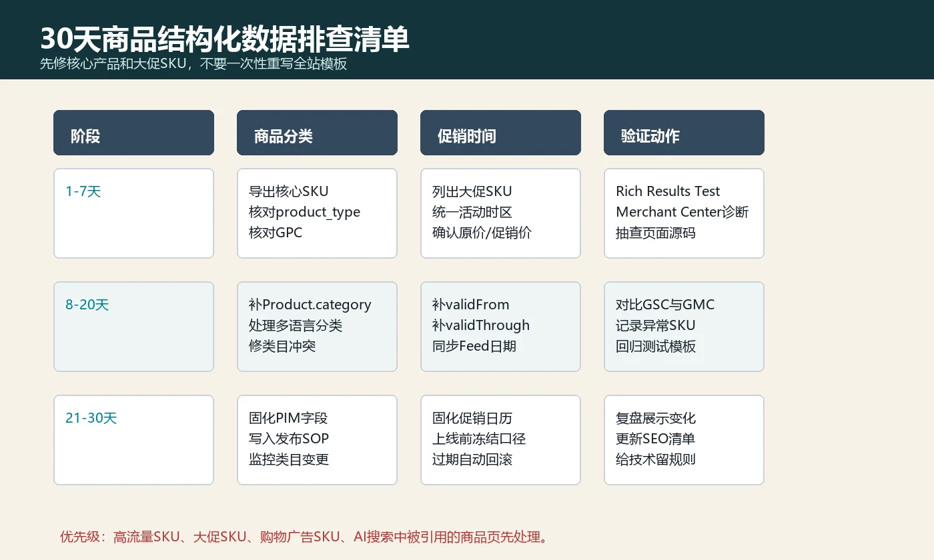The image size is (934, 560).
Task: Click the line 更新SEO清单
Action: (656, 439)
